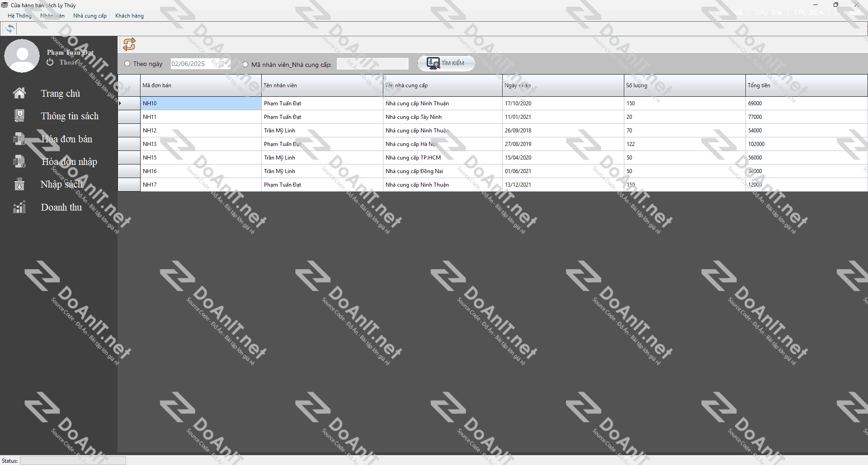This screenshot has width=868, height=465.
Task: Select cell NH11
Action: pyautogui.click(x=201, y=117)
